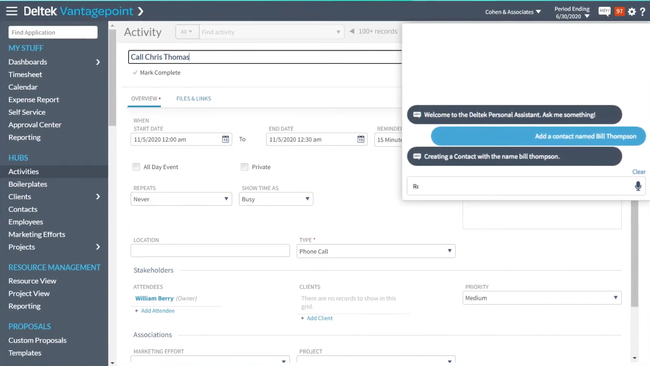
Task: Open the Type Phone Call dropdown
Action: (376, 251)
